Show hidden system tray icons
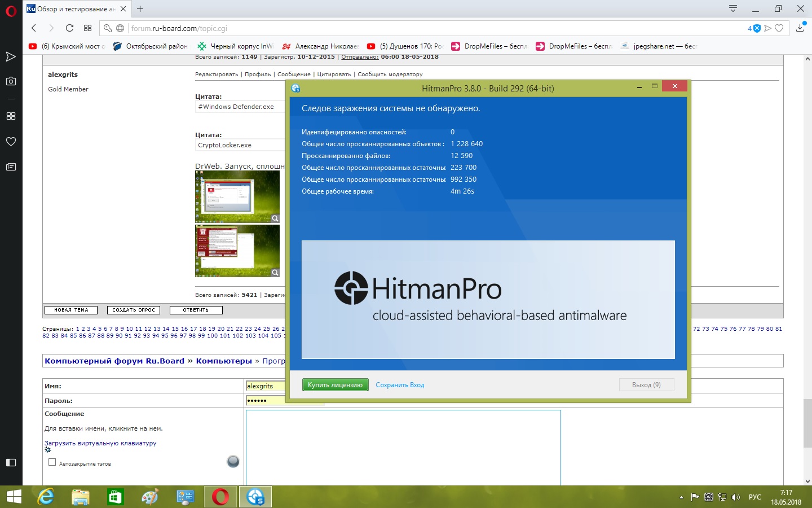This screenshot has height=508, width=812. (x=681, y=497)
